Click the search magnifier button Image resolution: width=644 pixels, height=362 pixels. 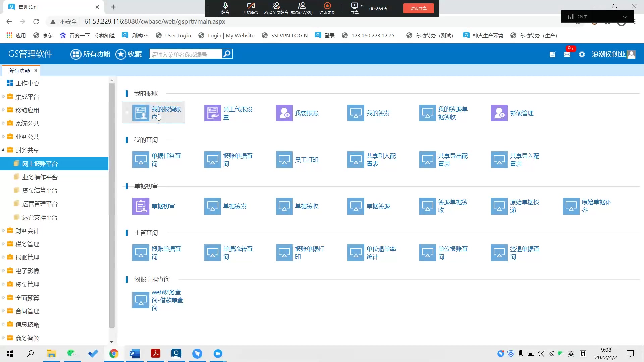point(227,54)
